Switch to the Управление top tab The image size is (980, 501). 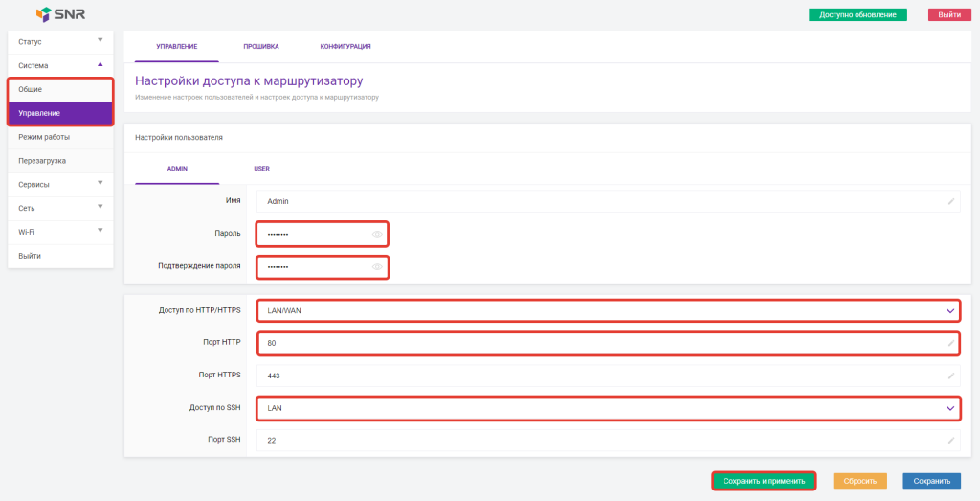[177, 47]
